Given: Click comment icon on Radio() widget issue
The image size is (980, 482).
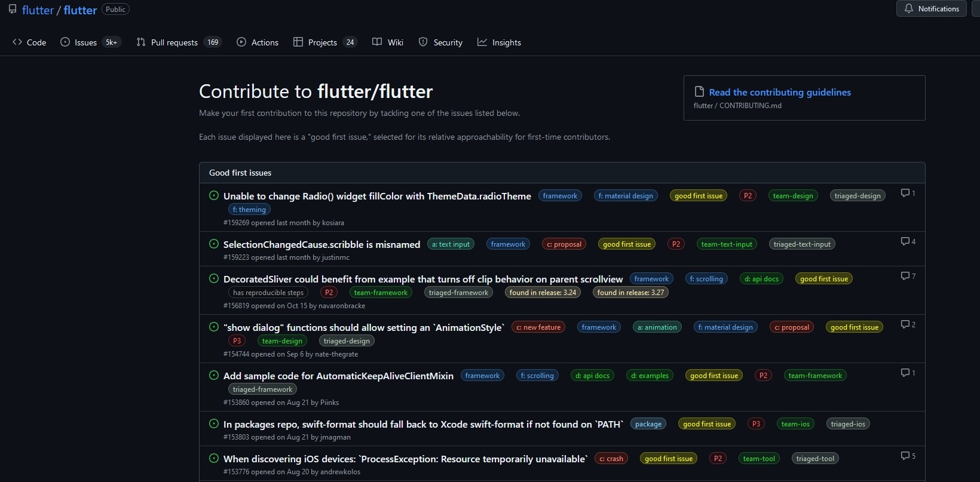Looking at the screenshot, I should click(x=905, y=193).
